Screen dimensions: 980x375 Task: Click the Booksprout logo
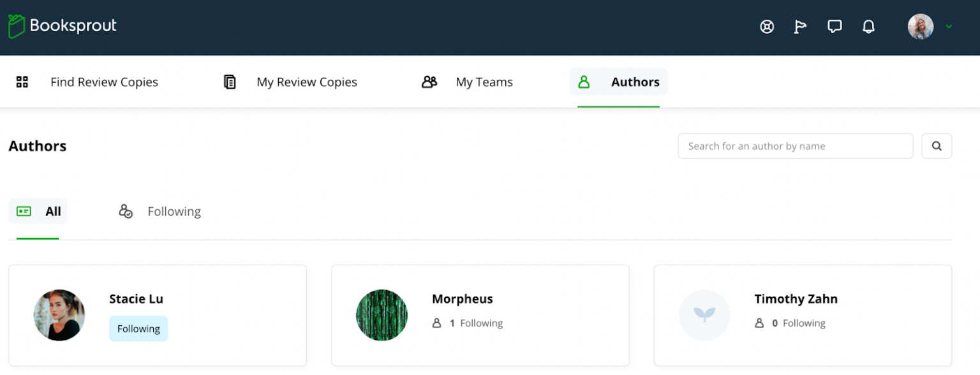click(x=62, y=26)
